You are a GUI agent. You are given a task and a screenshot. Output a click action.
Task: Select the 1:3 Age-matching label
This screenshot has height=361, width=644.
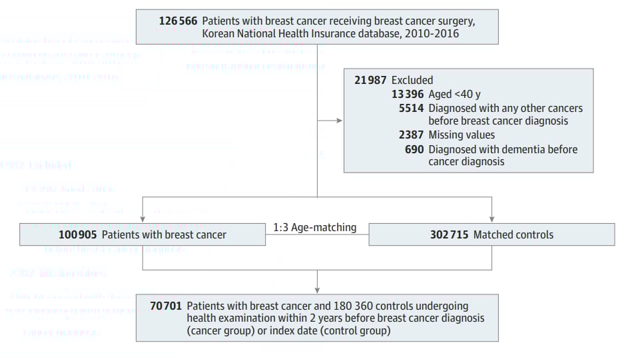click(315, 227)
